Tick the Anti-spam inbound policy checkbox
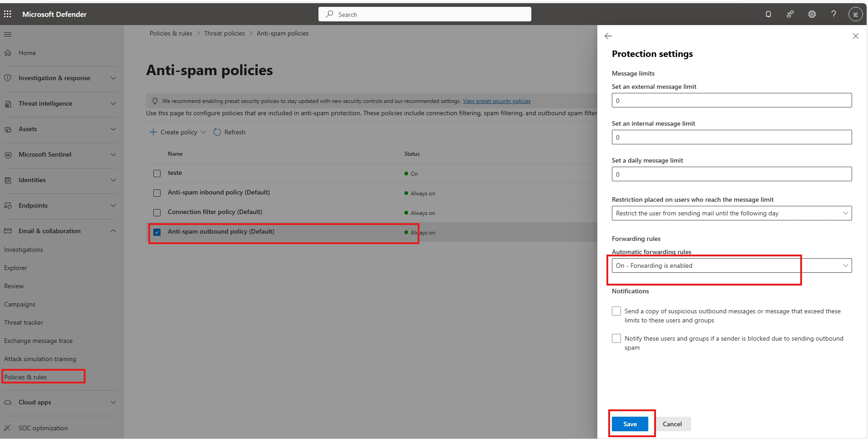The image size is (868, 439). (157, 193)
